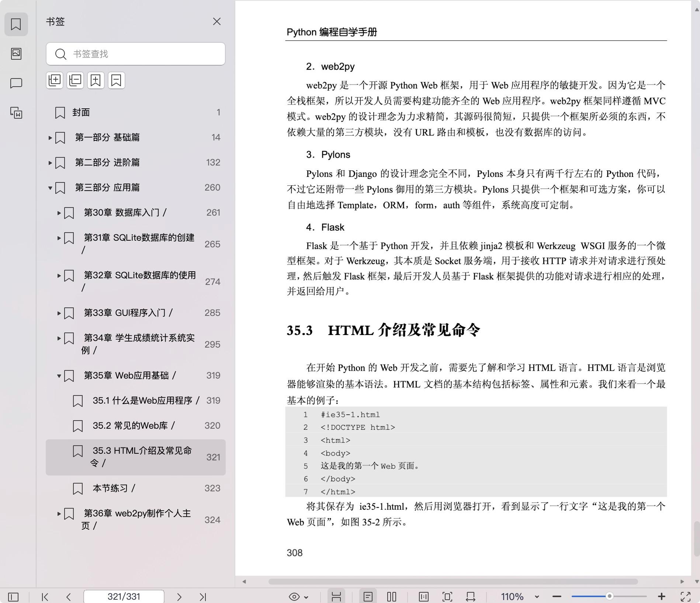
Task: Open the comments panel icon
Action: coord(16,83)
